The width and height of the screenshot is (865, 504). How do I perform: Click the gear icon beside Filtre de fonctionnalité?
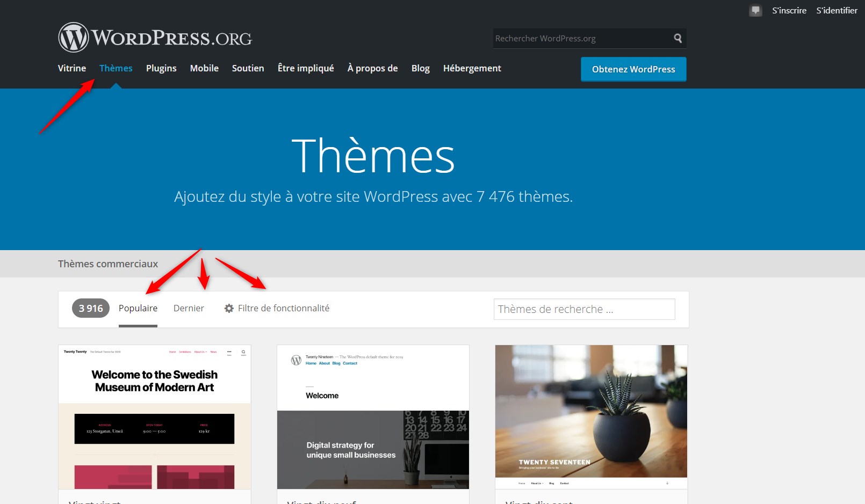click(x=229, y=308)
